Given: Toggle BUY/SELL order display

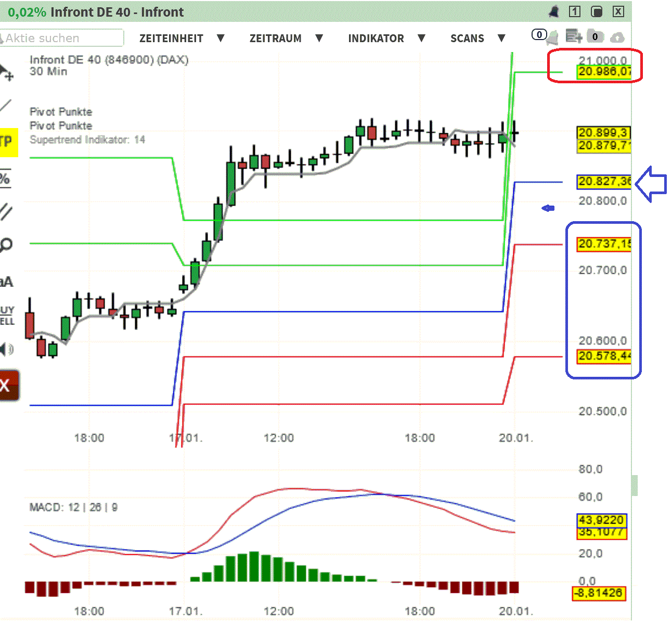Looking at the screenshot, I should pos(8,315).
